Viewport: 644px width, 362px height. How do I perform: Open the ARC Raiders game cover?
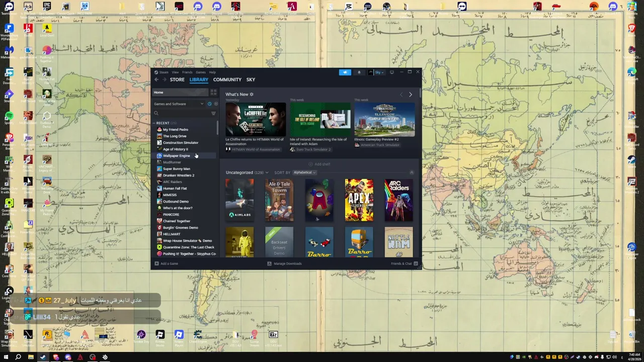(x=398, y=200)
